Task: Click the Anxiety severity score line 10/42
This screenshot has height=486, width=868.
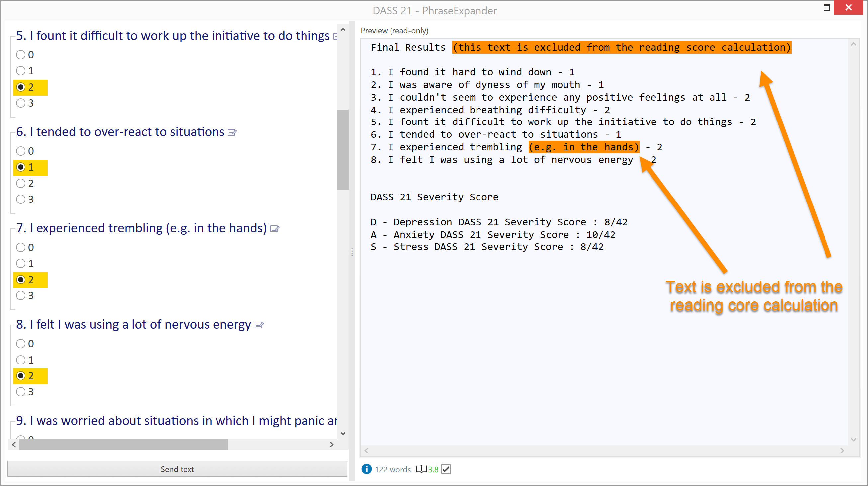Action: click(493, 234)
